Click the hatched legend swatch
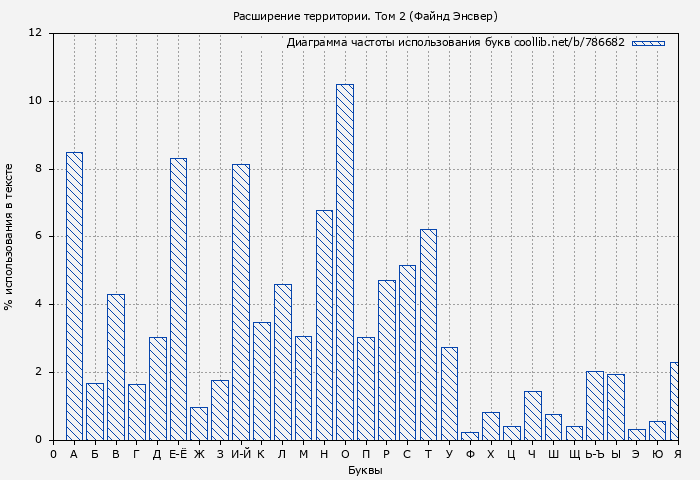 click(648, 43)
